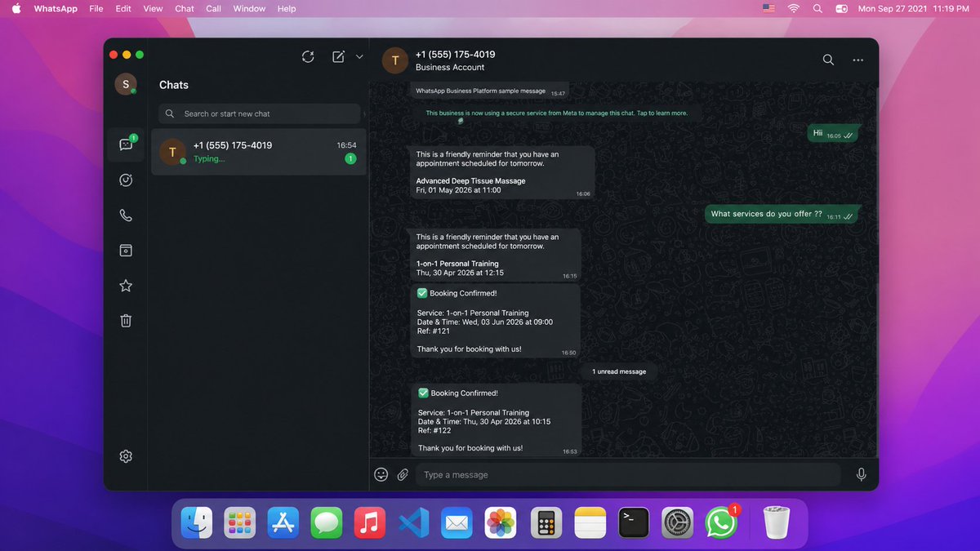Open the Chat menu
This screenshot has height=551, width=980.
point(185,8)
